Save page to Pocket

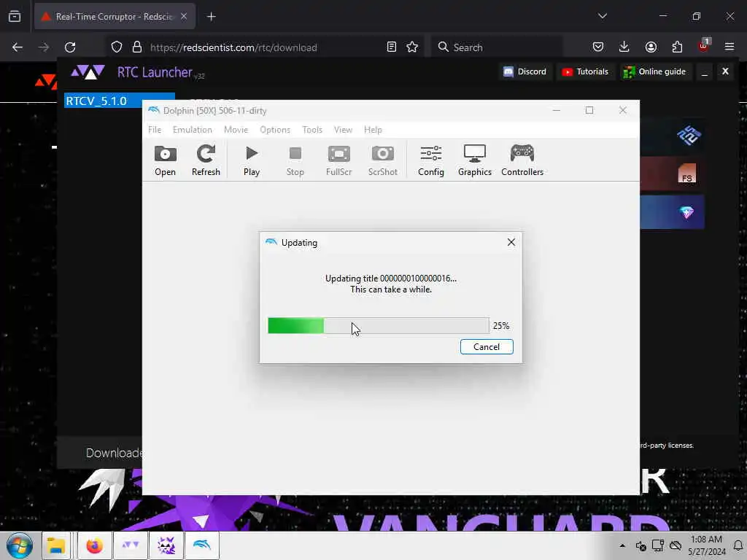[x=598, y=47]
